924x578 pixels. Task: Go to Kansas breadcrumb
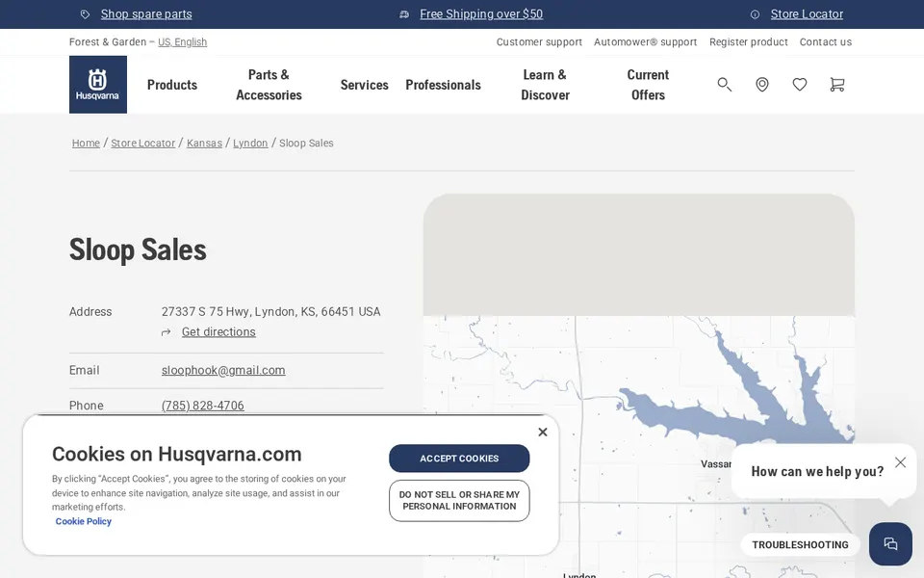tap(204, 144)
